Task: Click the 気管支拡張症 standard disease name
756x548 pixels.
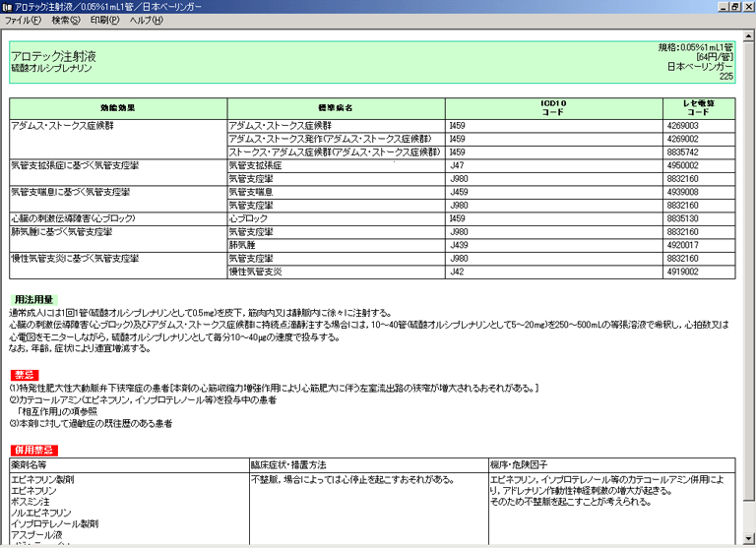Action: [255, 166]
